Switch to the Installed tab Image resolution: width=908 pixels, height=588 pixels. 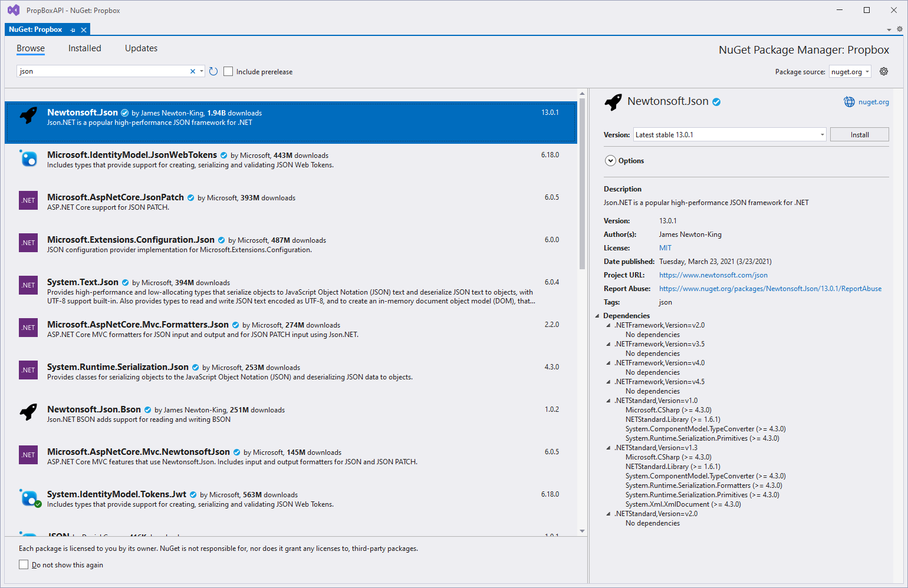click(x=84, y=48)
